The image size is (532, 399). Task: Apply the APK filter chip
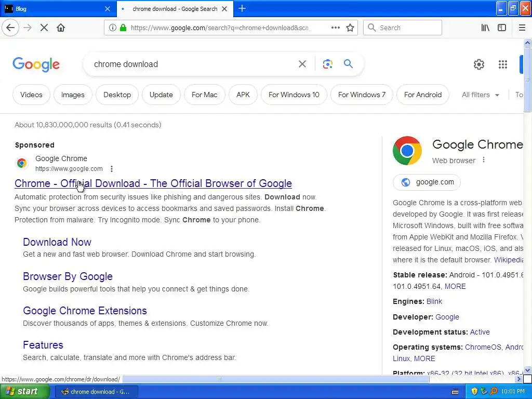tap(243, 95)
